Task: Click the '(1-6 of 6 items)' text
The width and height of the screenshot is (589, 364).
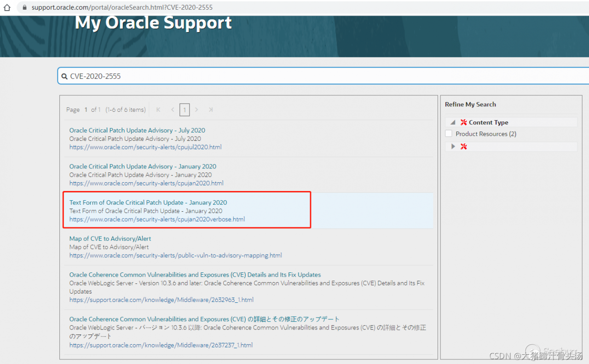Action: click(x=125, y=110)
